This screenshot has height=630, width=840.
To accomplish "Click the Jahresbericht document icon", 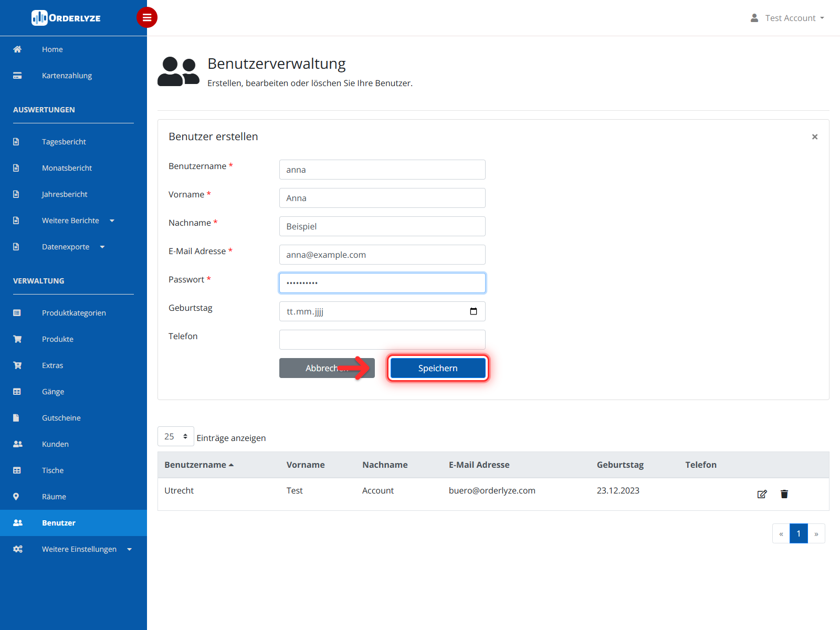I will pyautogui.click(x=16, y=194).
